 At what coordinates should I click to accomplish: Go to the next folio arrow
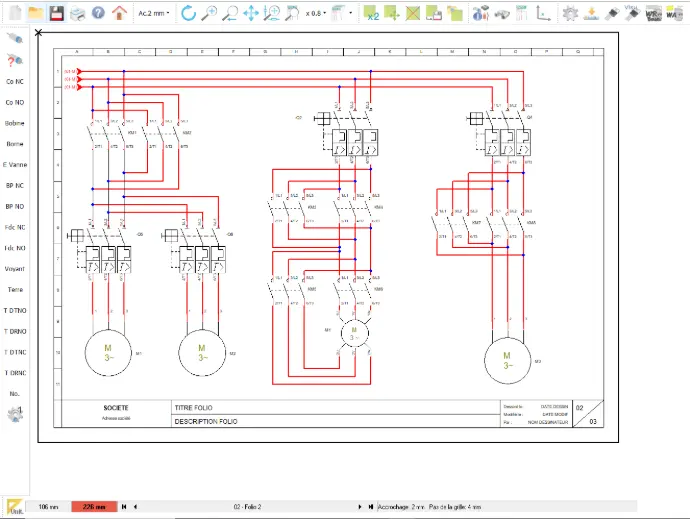pos(359,508)
